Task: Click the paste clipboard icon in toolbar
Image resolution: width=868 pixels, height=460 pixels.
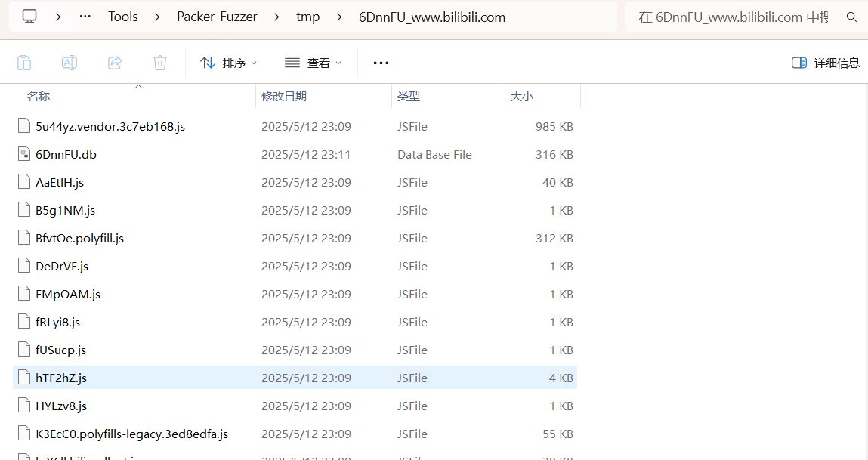Action: [x=24, y=63]
